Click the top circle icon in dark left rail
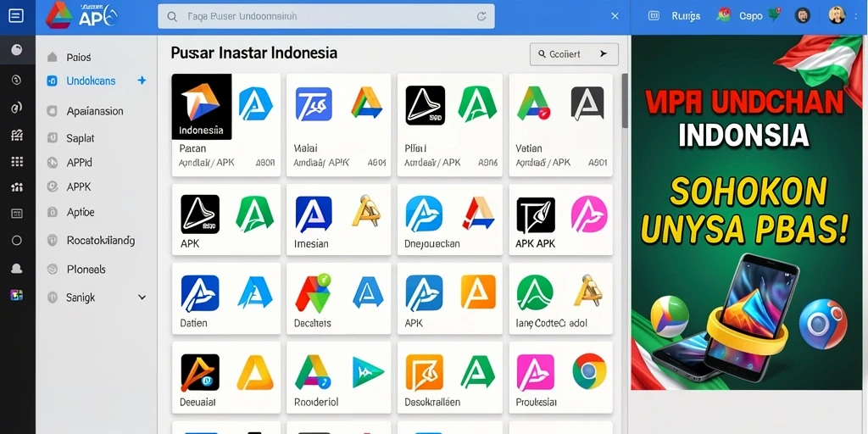Image resolution: width=868 pixels, height=434 pixels. click(x=17, y=51)
